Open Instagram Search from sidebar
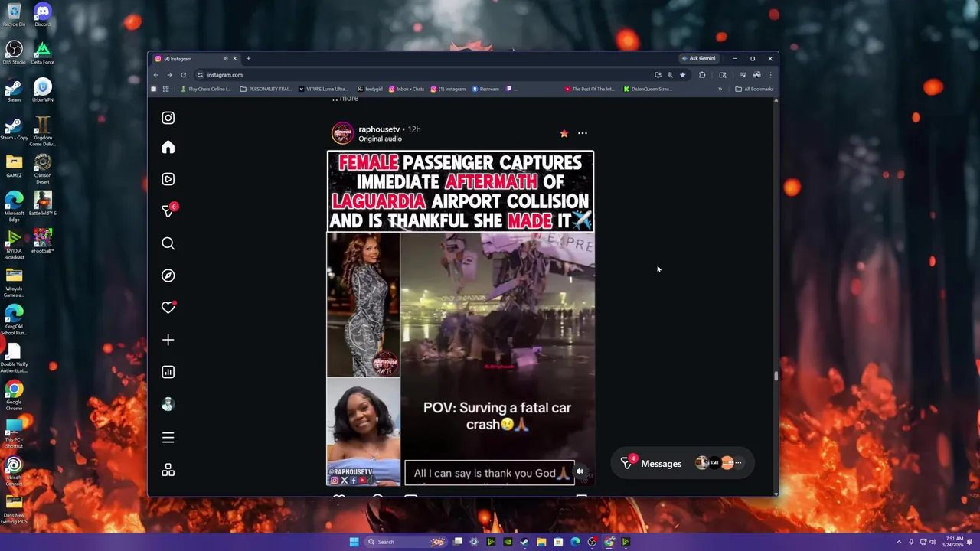Screen dimensions: 980x551 (x=168, y=243)
